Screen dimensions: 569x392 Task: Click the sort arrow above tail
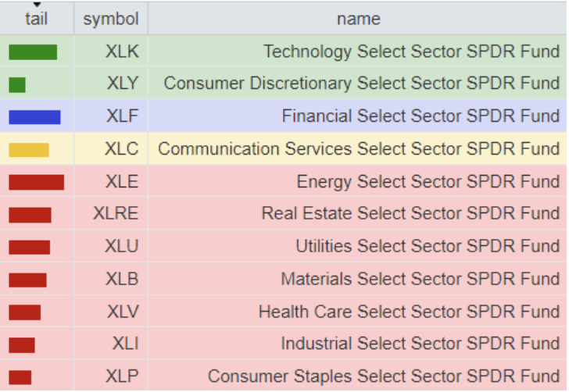tap(36, 5)
